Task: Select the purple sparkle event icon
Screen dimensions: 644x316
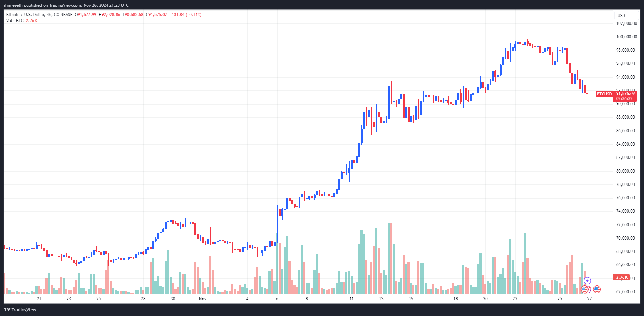Action: [587, 281]
